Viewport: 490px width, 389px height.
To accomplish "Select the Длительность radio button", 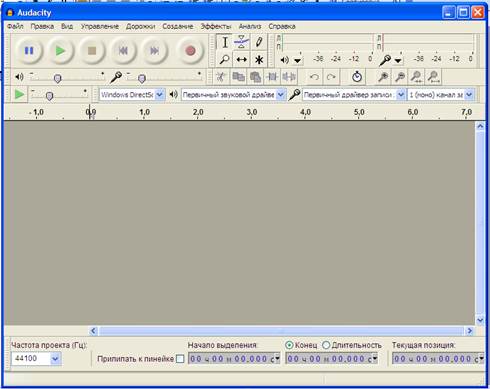I will [x=326, y=345].
